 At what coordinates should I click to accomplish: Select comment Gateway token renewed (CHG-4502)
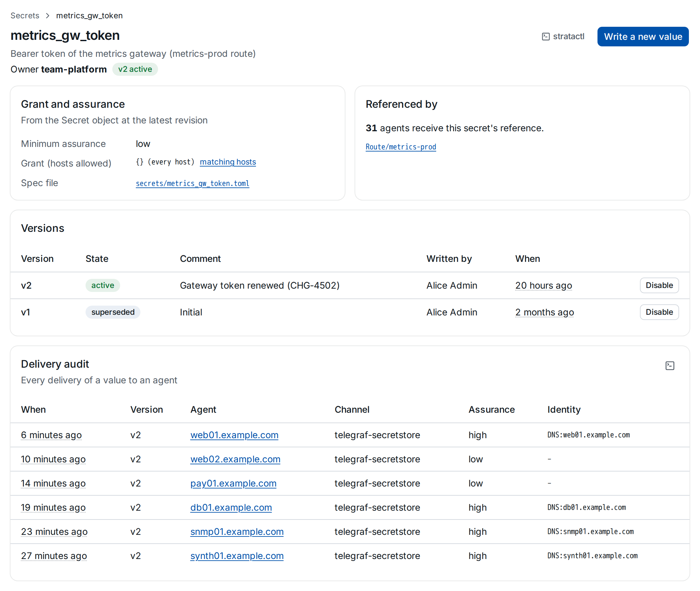coord(260,285)
